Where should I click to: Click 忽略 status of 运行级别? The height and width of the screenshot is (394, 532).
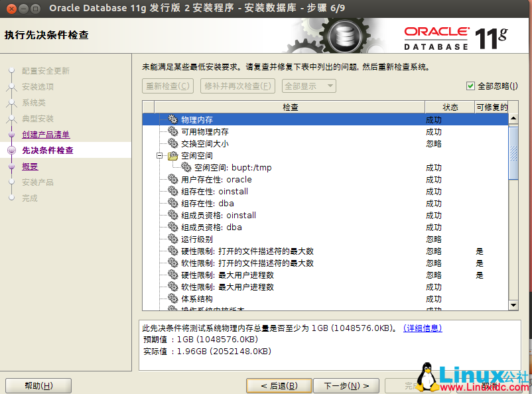(x=434, y=239)
